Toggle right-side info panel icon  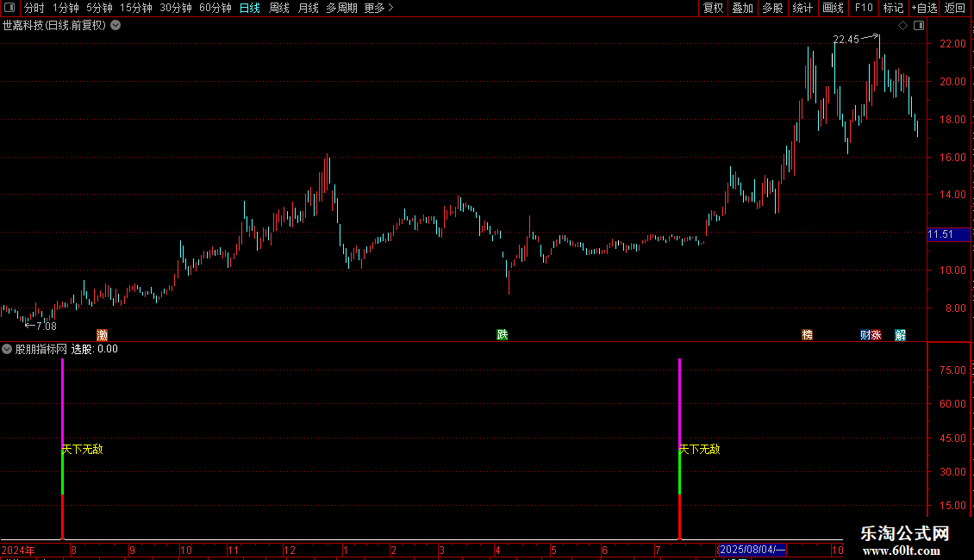(x=919, y=26)
